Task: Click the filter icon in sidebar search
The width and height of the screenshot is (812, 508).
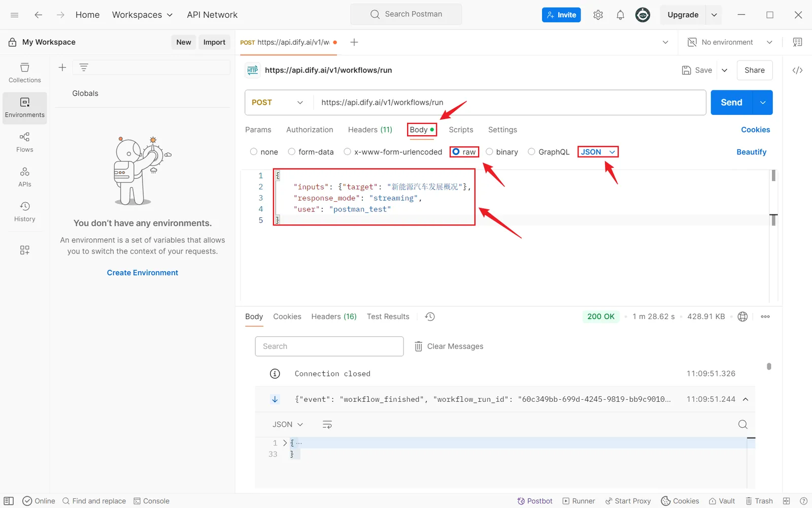Action: pos(84,67)
